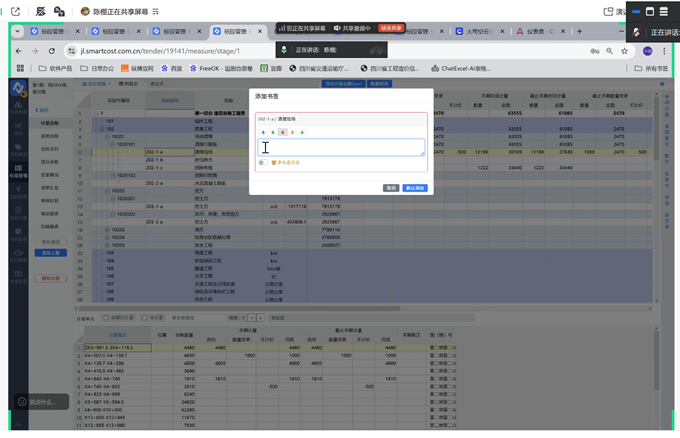Open the ChatExcel-AI bookmark
This screenshot has width=680, height=438.
460,69
